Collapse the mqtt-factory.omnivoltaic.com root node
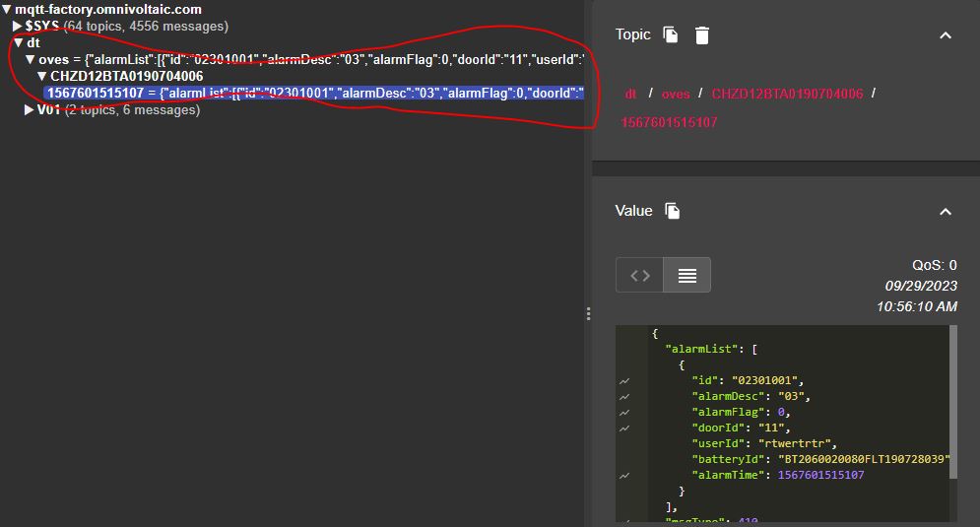The image size is (980, 527). coord(7,10)
